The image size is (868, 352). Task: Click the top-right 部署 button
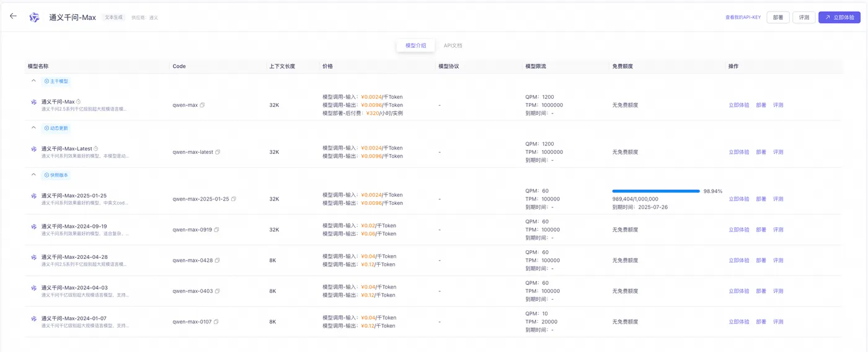(x=778, y=17)
